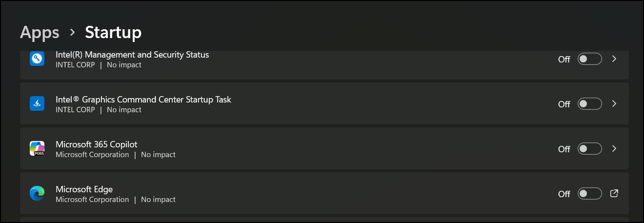
Task: Select the Microsoft Edge app name
Action: click(84, 189)
